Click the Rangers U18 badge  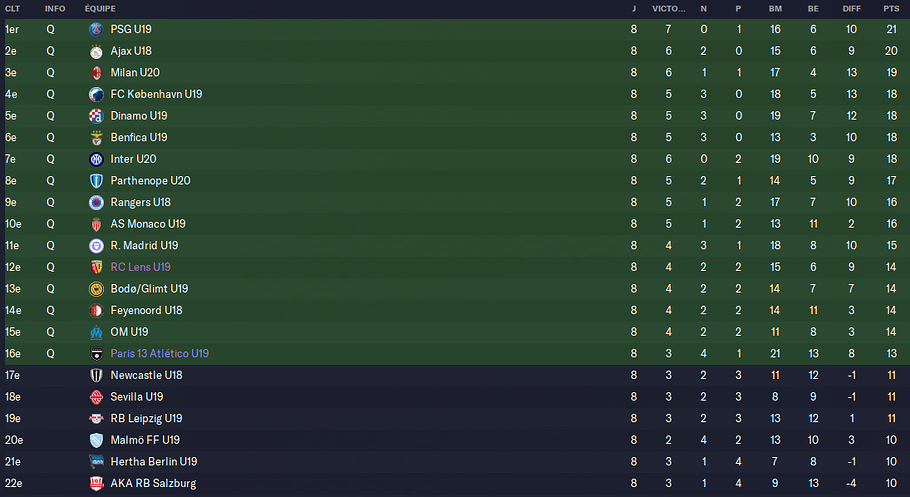pos(96,203)
